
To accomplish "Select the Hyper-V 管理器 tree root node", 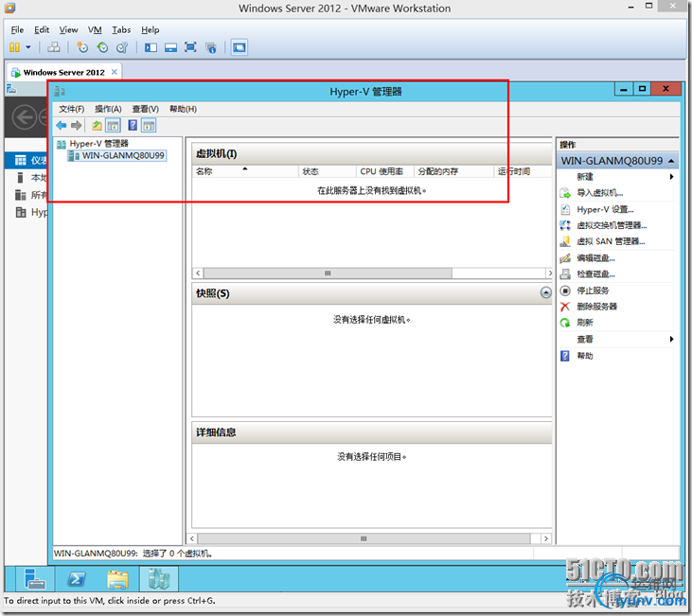I will pos(93,144).
